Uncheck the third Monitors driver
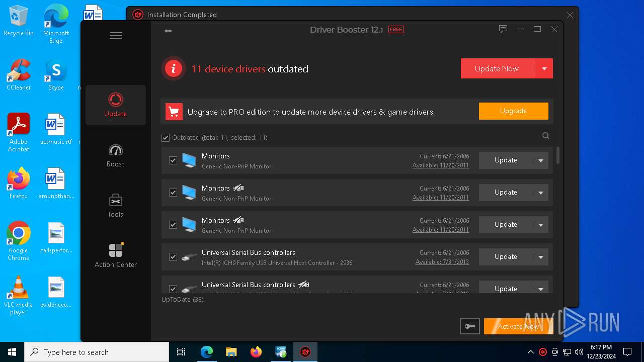The height and width of the screenshot is (362, 644). [173, 225]
